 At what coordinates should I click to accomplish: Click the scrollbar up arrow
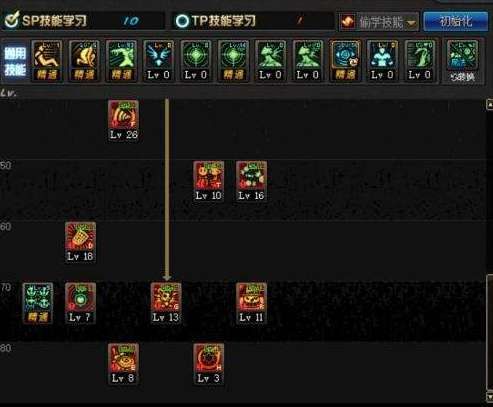(x=490, y=104)
